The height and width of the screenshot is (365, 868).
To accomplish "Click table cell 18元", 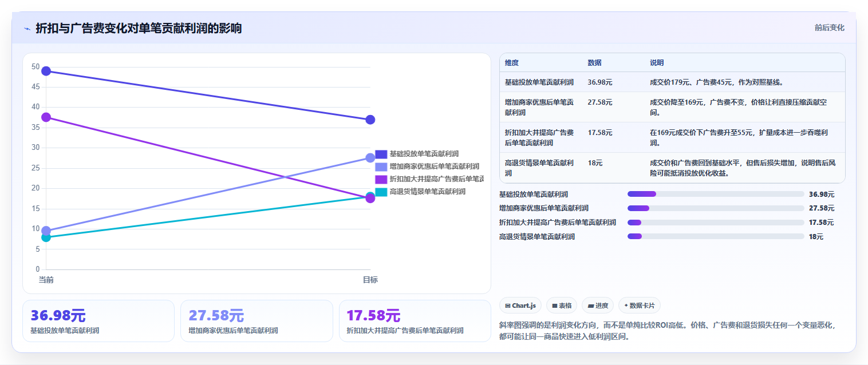I will coord(595,163).
